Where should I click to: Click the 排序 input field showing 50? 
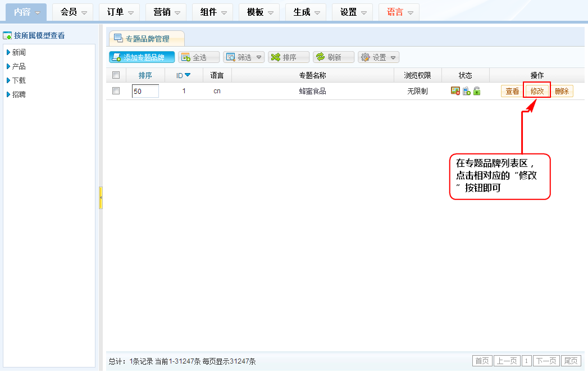[145, 91]
